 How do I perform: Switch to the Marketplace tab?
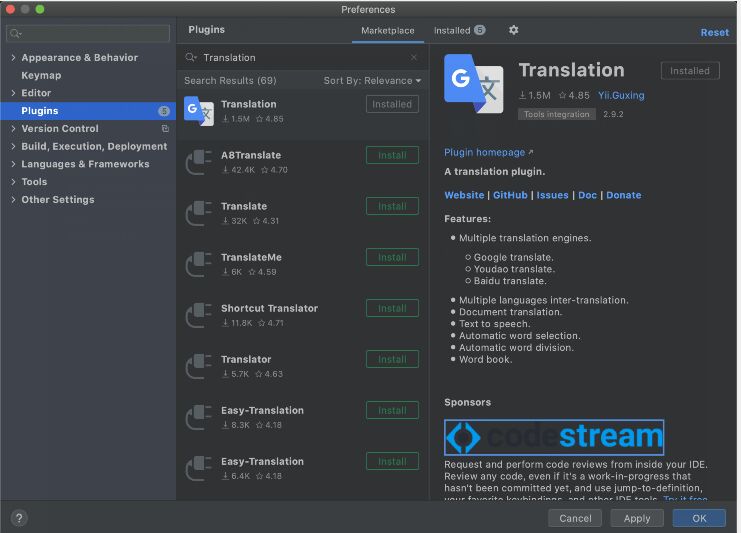[388, 31]
